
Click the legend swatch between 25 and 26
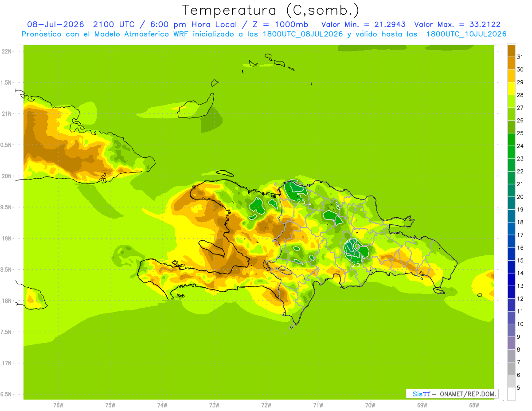(511, 127)
